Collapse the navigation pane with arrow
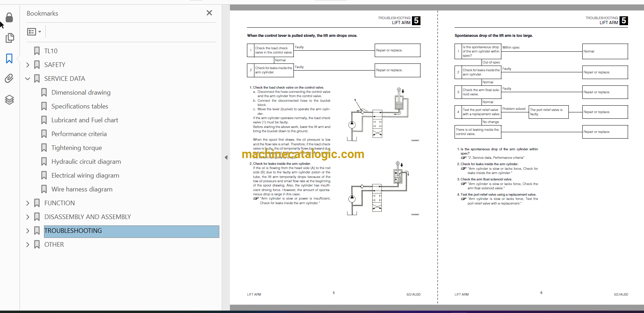 point(226,157)
